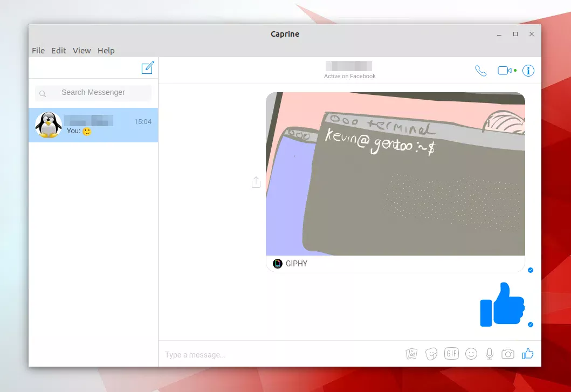Start a voice call with the phone icon
This screenshot has width=571, height=392.
point(480,70)
